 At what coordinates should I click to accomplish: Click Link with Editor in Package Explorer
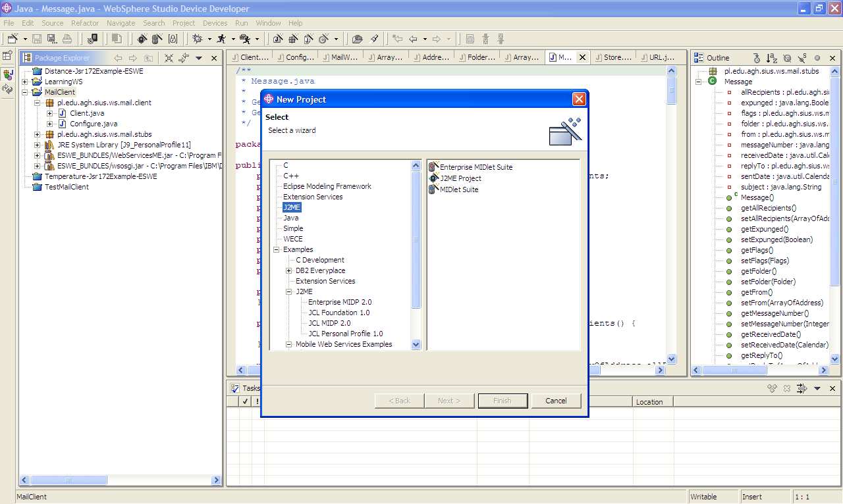pos(184,58)
